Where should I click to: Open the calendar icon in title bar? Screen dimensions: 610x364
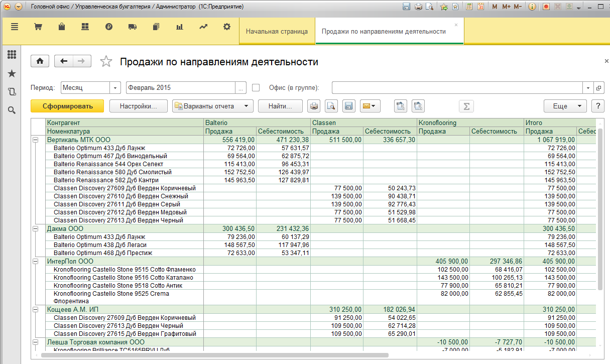[x=480, y=7]
